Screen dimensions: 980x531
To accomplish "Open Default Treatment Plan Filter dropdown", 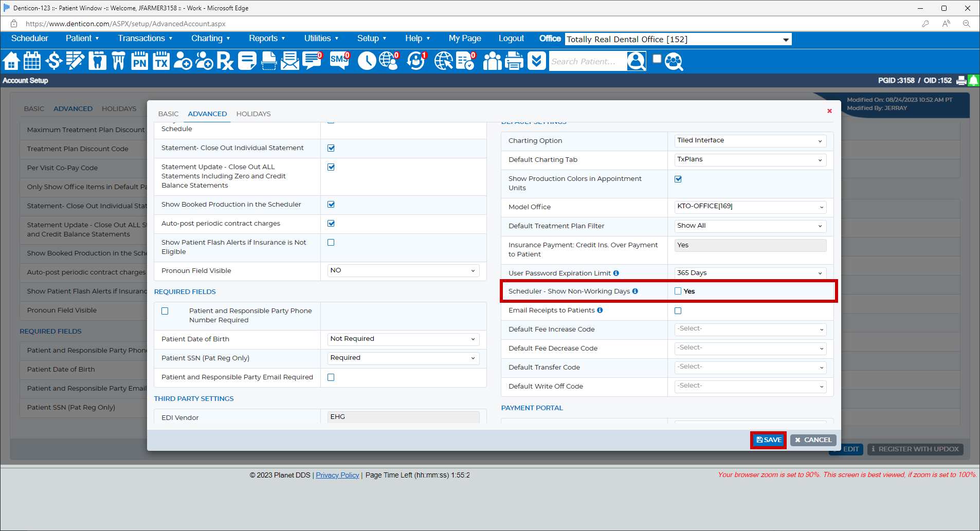I will (x=751, y=226).
